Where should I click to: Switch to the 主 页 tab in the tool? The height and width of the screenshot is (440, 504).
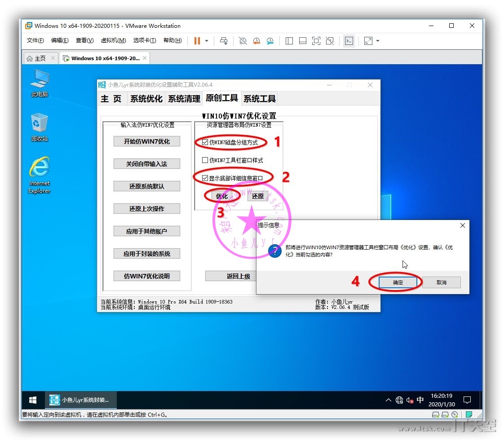coord(111,99)
